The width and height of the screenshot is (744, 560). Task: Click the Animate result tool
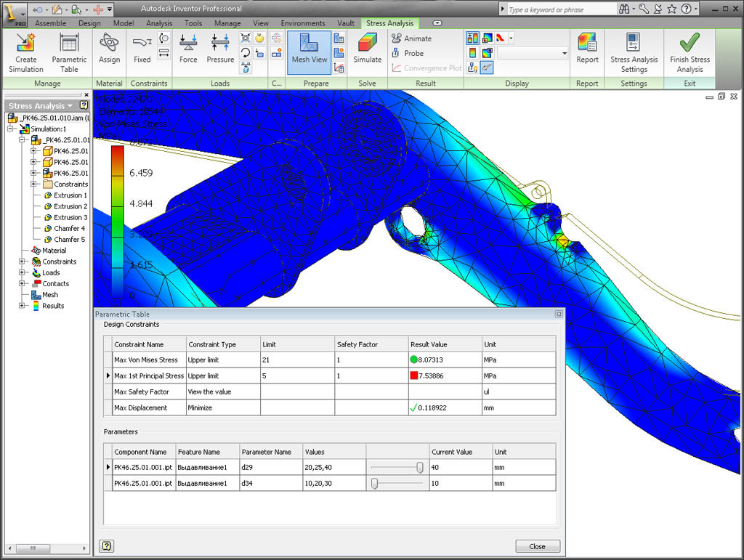pos(411,38)
